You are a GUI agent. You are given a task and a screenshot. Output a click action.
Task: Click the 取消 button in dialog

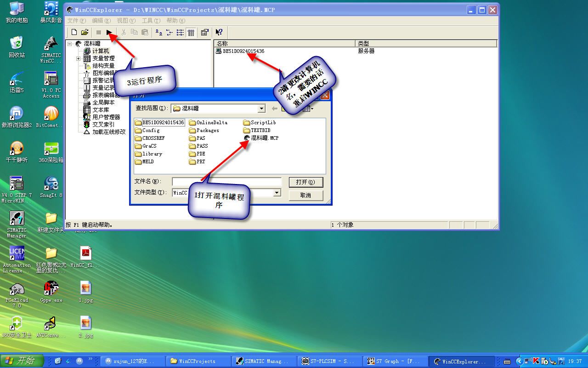click(305, 195)
